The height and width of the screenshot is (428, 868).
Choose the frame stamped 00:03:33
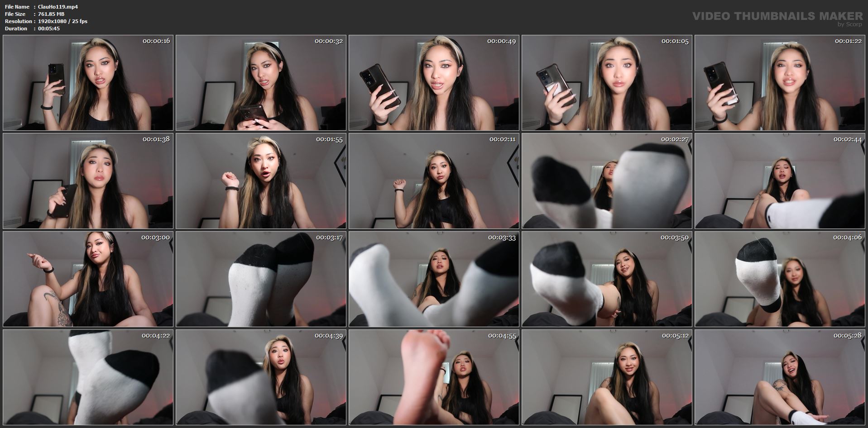pos(434,279)
